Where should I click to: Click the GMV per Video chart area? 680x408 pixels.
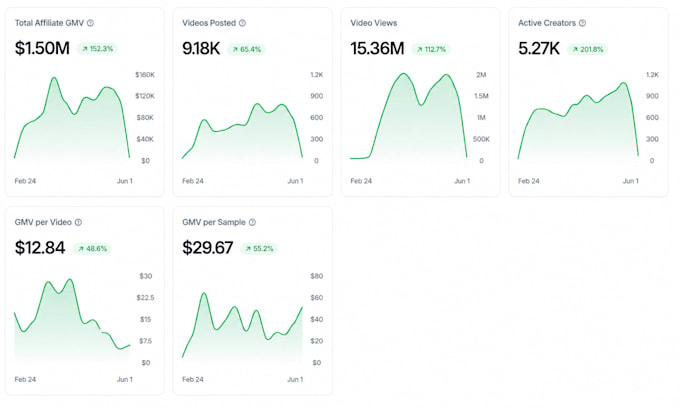pos(72,320)
